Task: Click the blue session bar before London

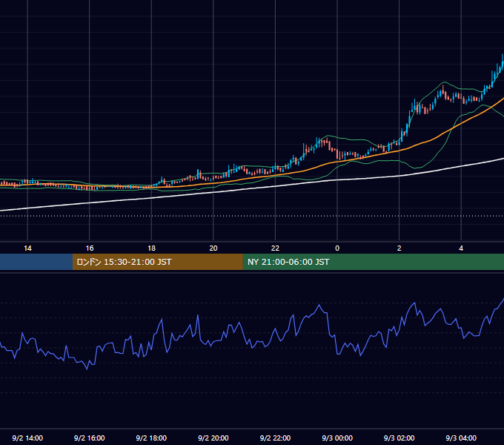Action: pyautogui.click(x=36, y=262)
